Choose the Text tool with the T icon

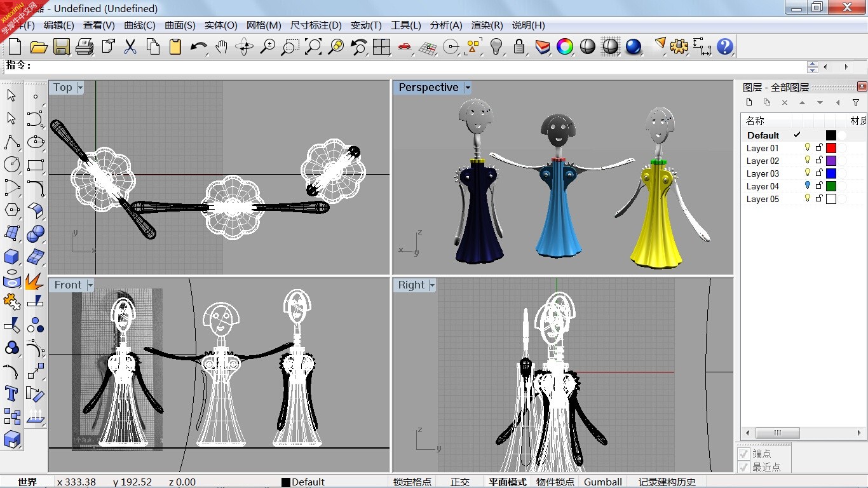[12, 393]
